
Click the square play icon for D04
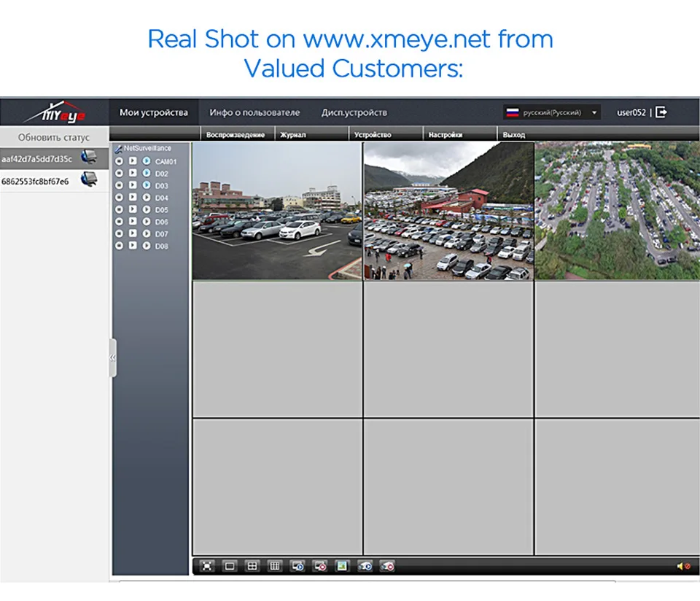pyautogui.click(x=133, y=197)
